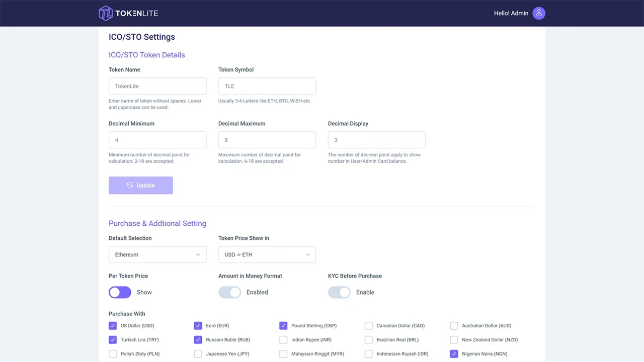The image size is (644, 362).
Task: Uncheck the Nigerian Naira (NGN) checkbox
Action: point(454,354)
